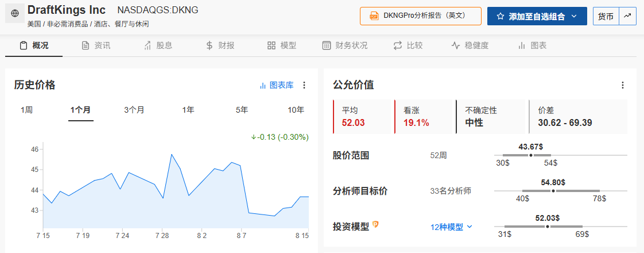Open the DKNGPro分析报告(英文) button
The width and height of the screenshot is (644, 253).
[421, 16]
